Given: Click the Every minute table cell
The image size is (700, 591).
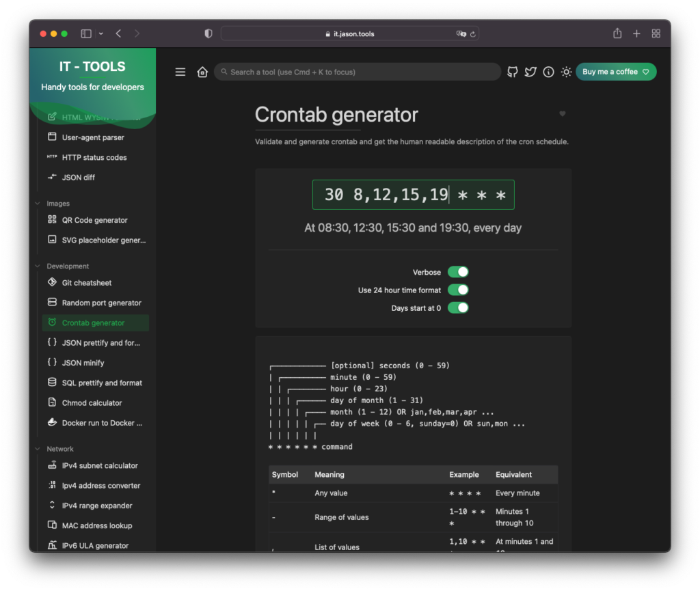Looking at the screenshot, I should pos(517,493).
